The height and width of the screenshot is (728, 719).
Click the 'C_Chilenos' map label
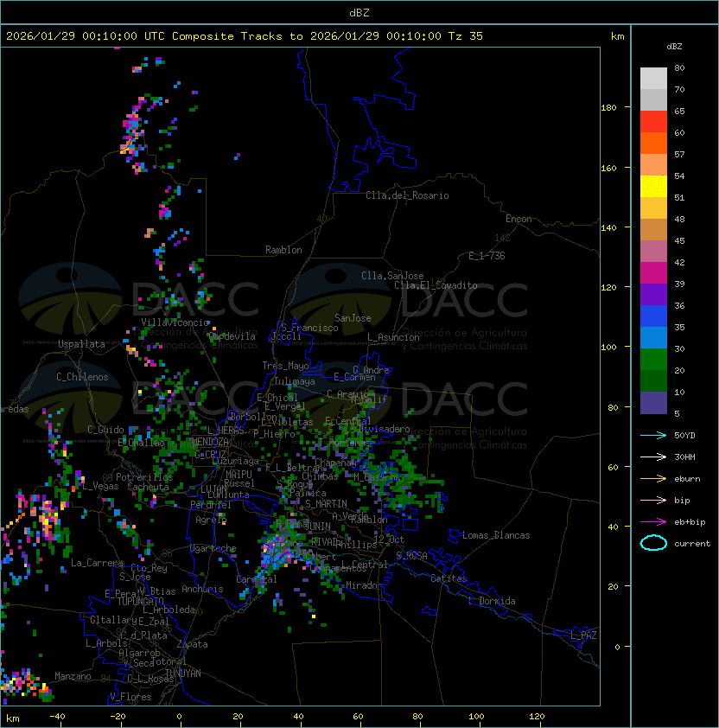click(82, 377)
